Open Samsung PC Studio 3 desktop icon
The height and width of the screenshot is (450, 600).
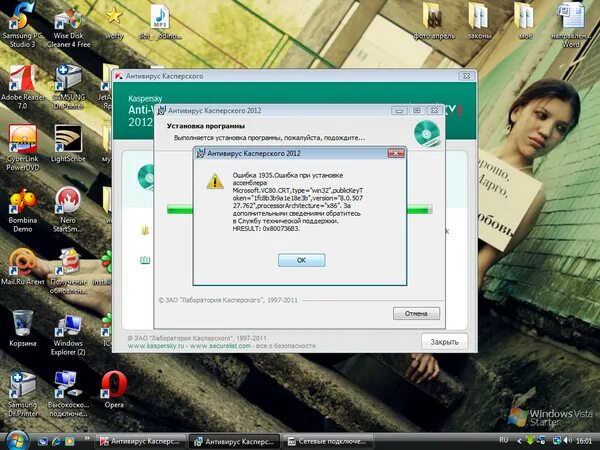point(22,25)
